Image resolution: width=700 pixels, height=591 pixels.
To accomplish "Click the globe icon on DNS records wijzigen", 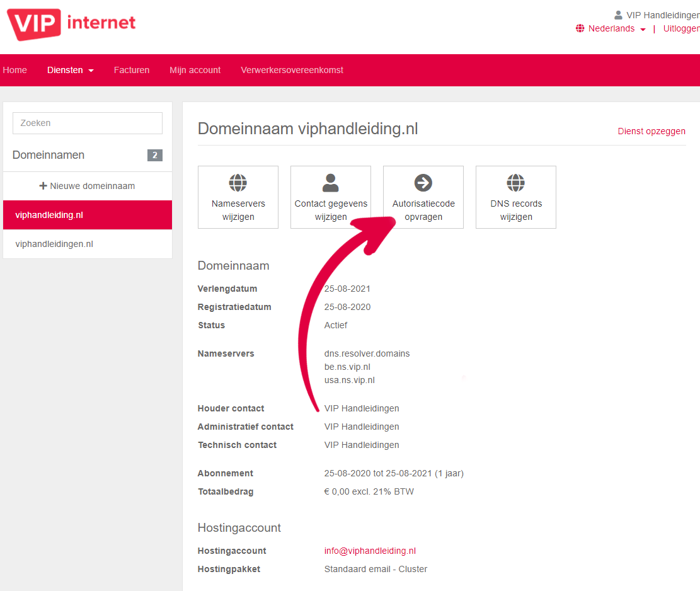I will [515, 183].
